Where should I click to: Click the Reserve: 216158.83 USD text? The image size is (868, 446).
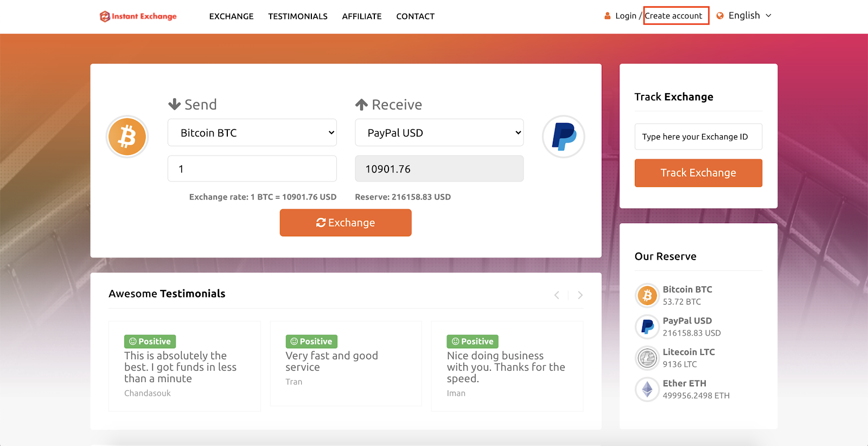click(403, 197)
